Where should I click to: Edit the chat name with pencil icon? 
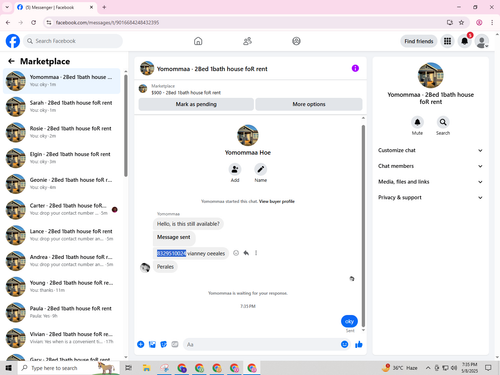click(261, 169)
